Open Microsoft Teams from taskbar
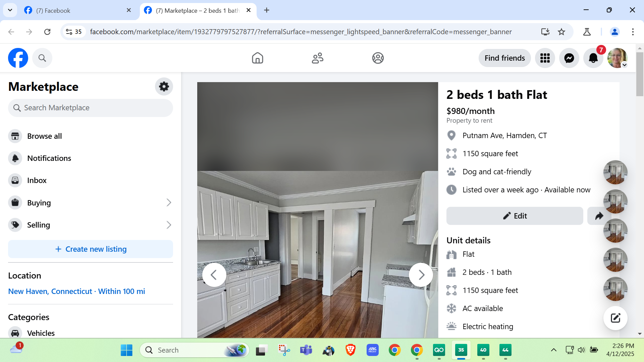644x362 pixels. click(306, 350)
